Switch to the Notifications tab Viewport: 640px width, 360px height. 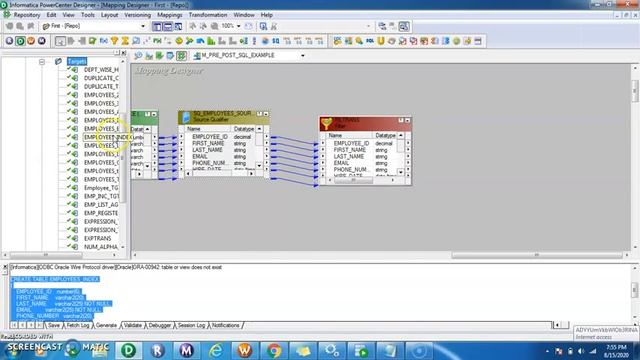(226, 325)
